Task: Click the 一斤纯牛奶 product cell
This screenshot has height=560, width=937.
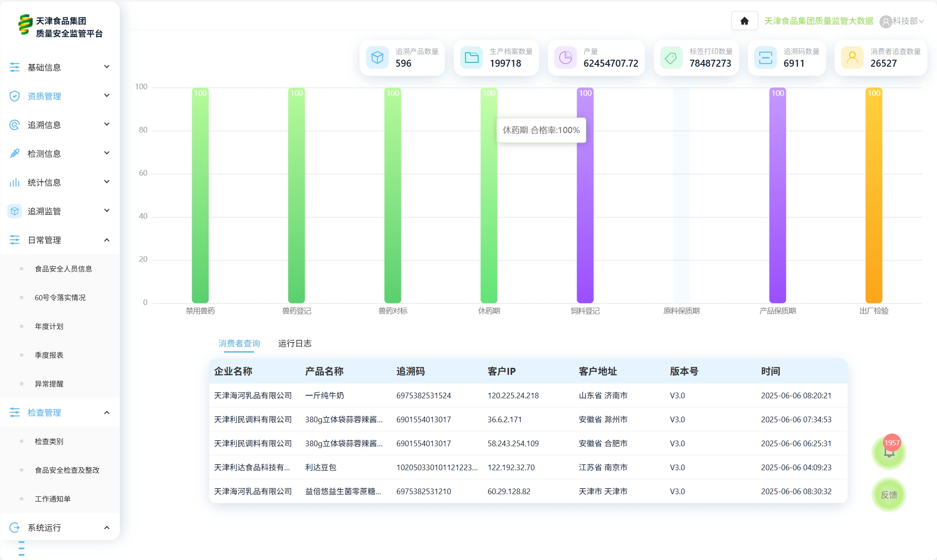Action: [325, 395]
